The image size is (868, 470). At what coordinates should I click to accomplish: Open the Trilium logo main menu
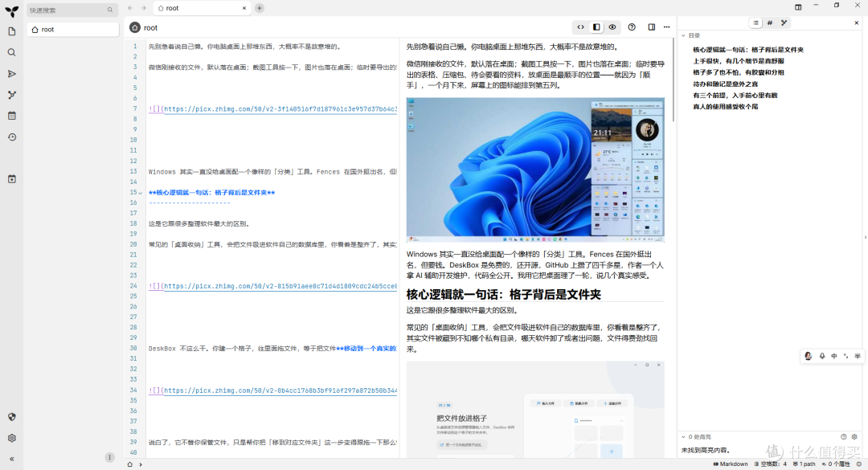tap(11, 10)
